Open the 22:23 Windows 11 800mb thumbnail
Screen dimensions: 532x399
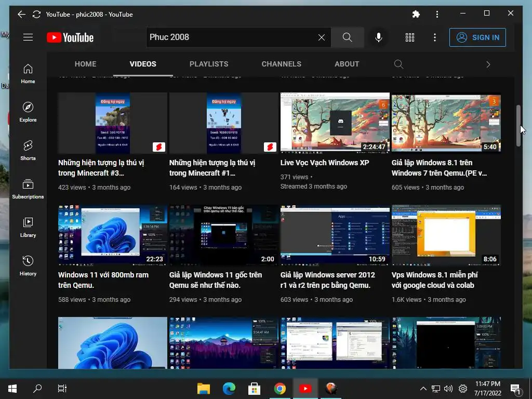(x=113, y=235)
